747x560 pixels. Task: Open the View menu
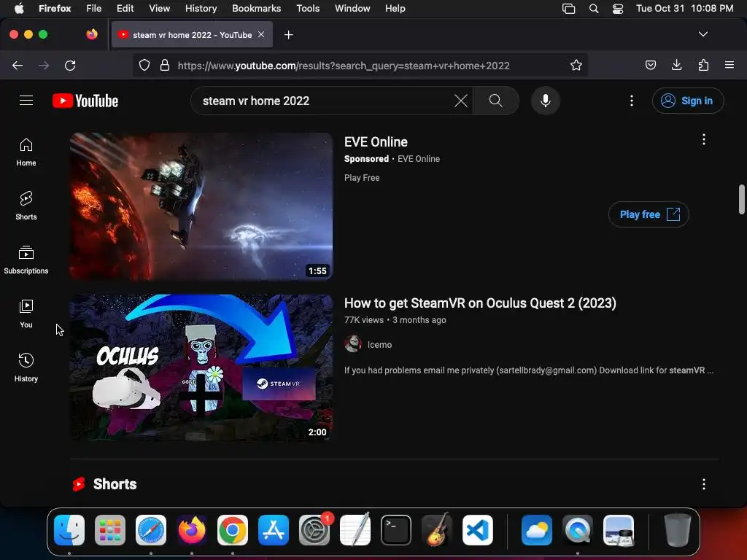(x=159, y=9)
